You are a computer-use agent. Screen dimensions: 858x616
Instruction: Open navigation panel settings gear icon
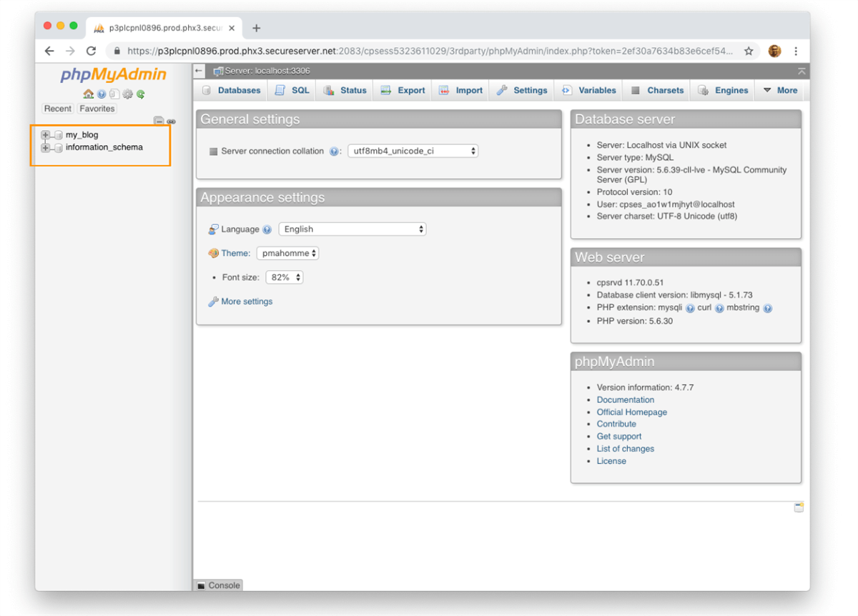pos(128,94)
